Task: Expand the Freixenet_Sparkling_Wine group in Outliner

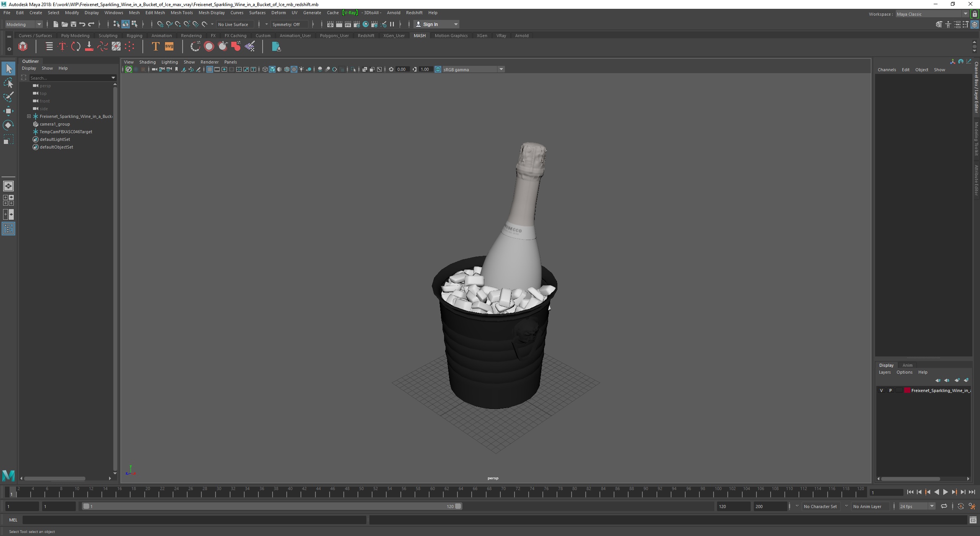Action: pos(29,116)
